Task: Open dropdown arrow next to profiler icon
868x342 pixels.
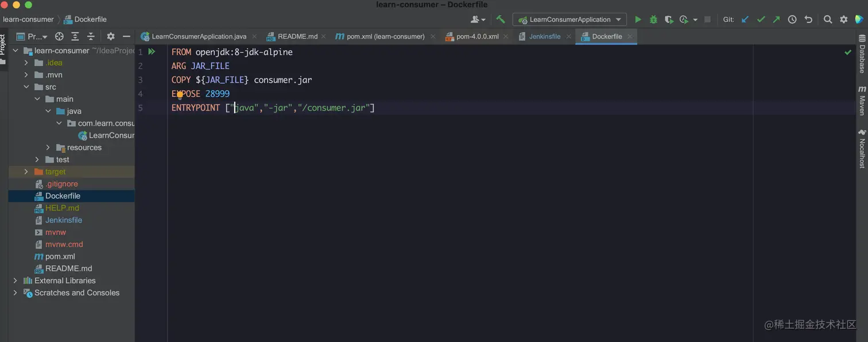Action: tap(695, 20)
